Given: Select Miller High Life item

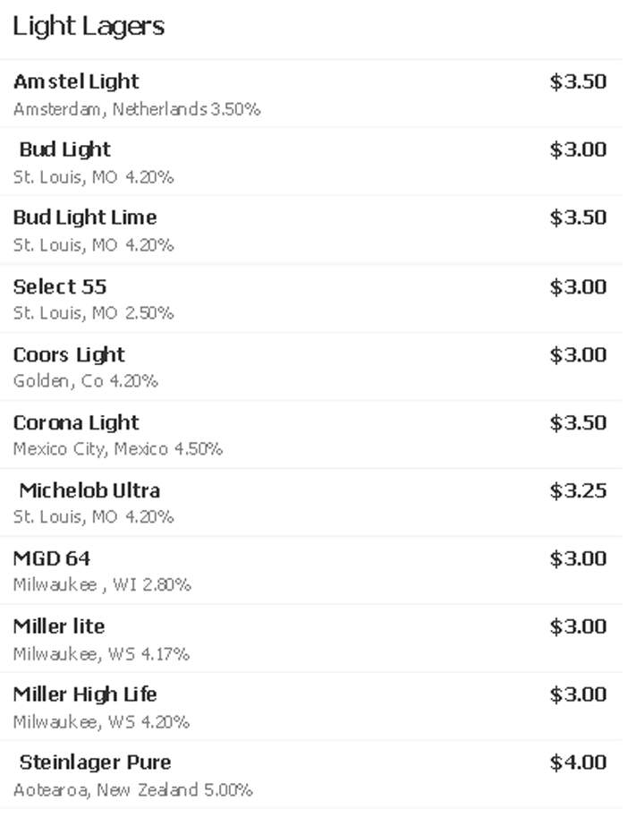Looking at the screenshot, I should (311, 706).
